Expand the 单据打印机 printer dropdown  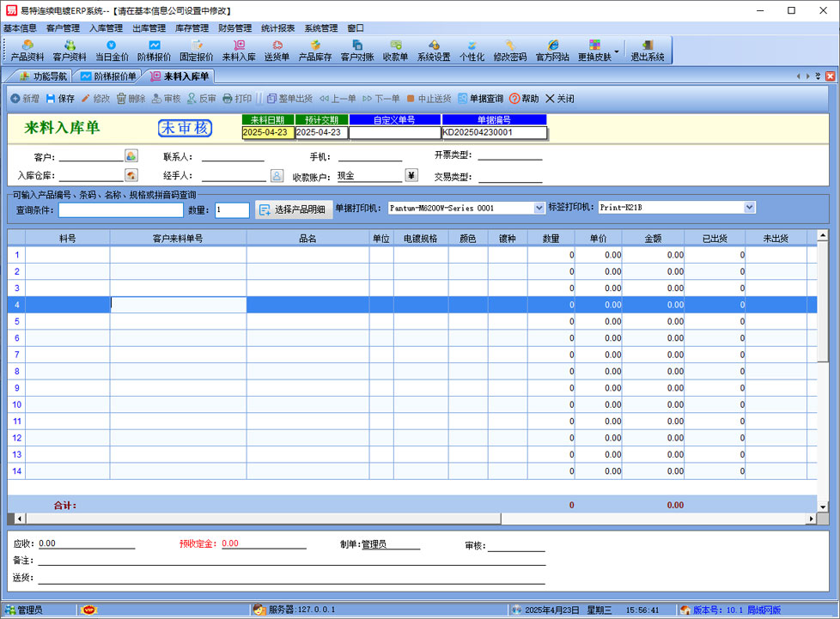click(539, 208)
